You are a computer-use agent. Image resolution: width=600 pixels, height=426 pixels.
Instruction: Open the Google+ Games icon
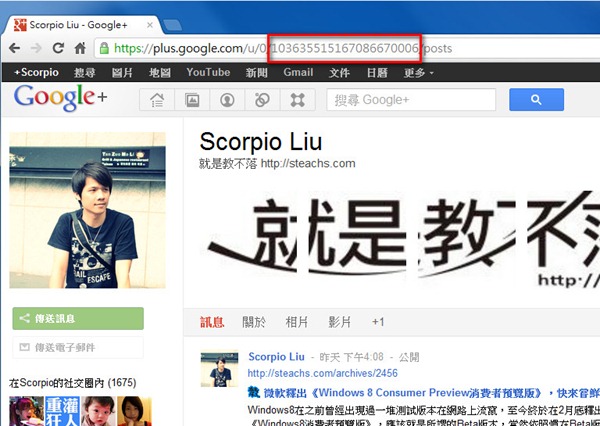tap(298, 100)
